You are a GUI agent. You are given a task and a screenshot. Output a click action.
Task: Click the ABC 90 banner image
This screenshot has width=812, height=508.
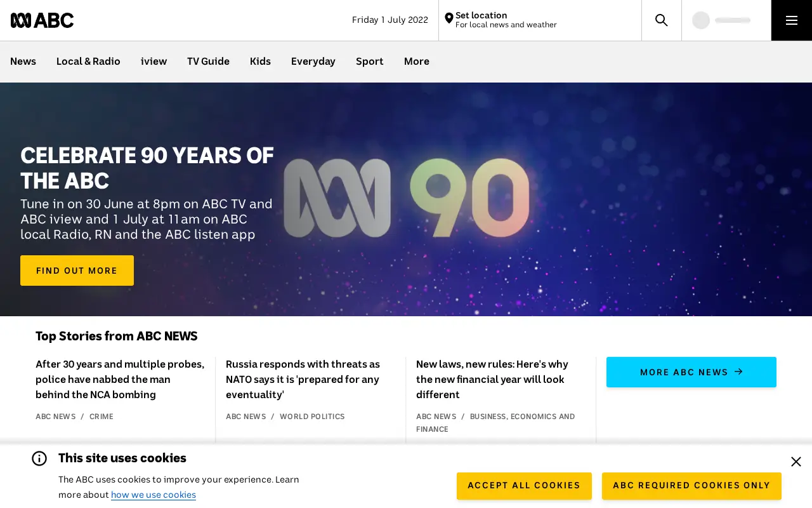406,198
